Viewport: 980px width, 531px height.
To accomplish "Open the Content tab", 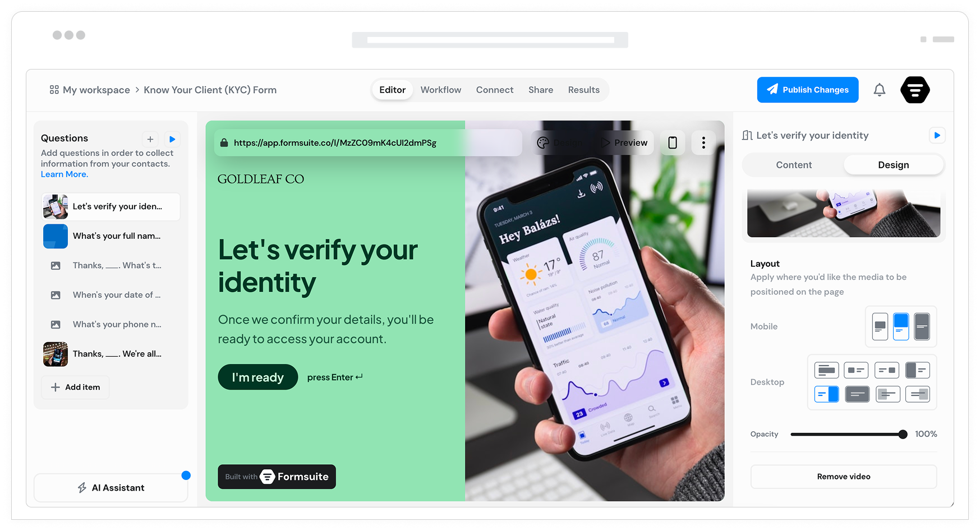I will [794, 165].
